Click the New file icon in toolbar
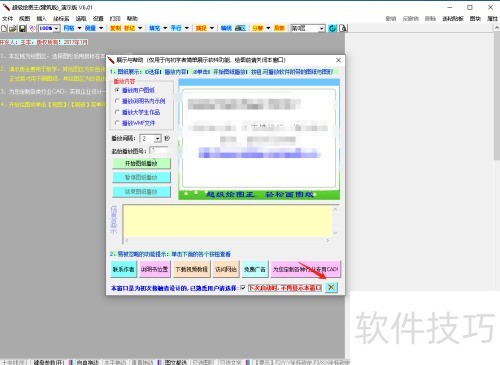 4,28
